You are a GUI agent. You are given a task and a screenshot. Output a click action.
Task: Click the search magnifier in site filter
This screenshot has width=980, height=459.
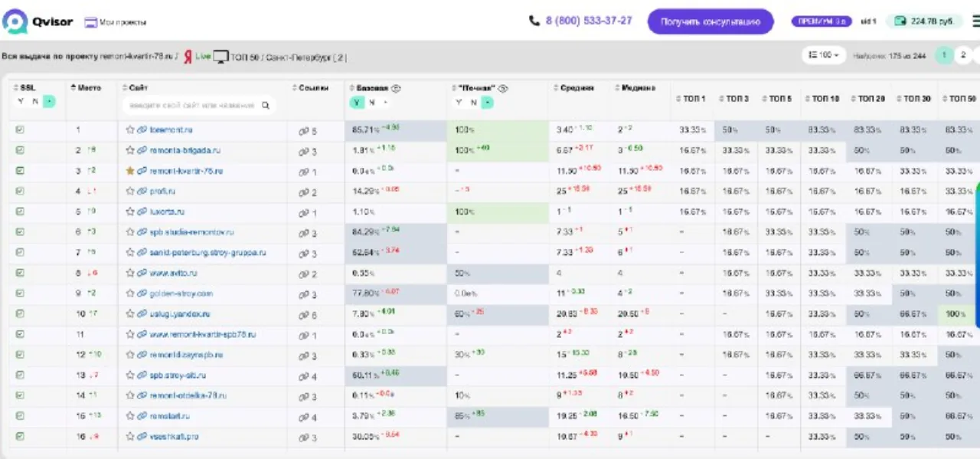266,106
